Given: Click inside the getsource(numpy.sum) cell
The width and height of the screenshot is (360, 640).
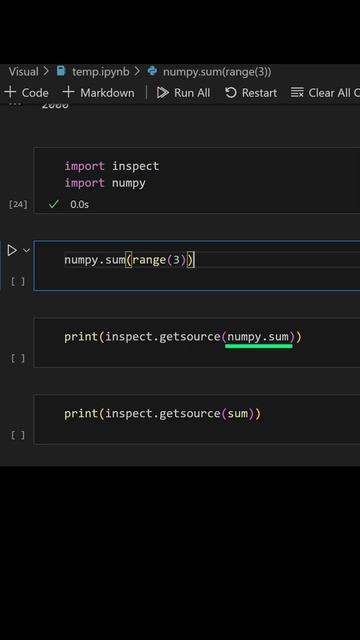Looking at the screenshot, I should [x=197, y=342].
